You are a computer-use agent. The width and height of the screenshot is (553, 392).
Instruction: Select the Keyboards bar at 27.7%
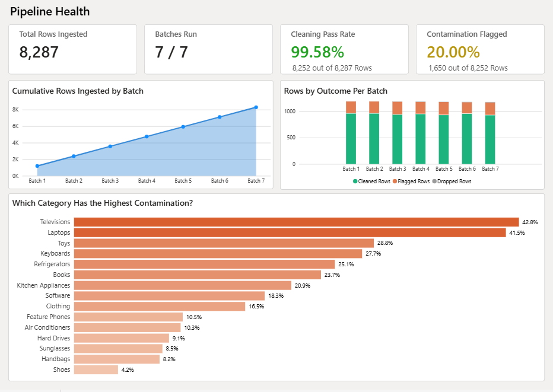pyautogui.click(x=218, y=253)
